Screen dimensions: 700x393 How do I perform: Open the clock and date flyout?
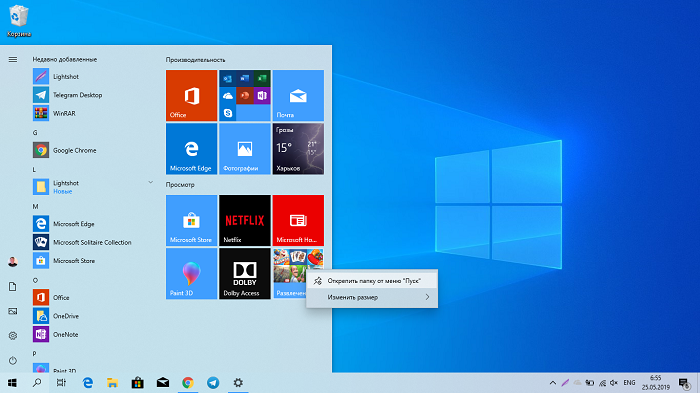click(656, 383)
